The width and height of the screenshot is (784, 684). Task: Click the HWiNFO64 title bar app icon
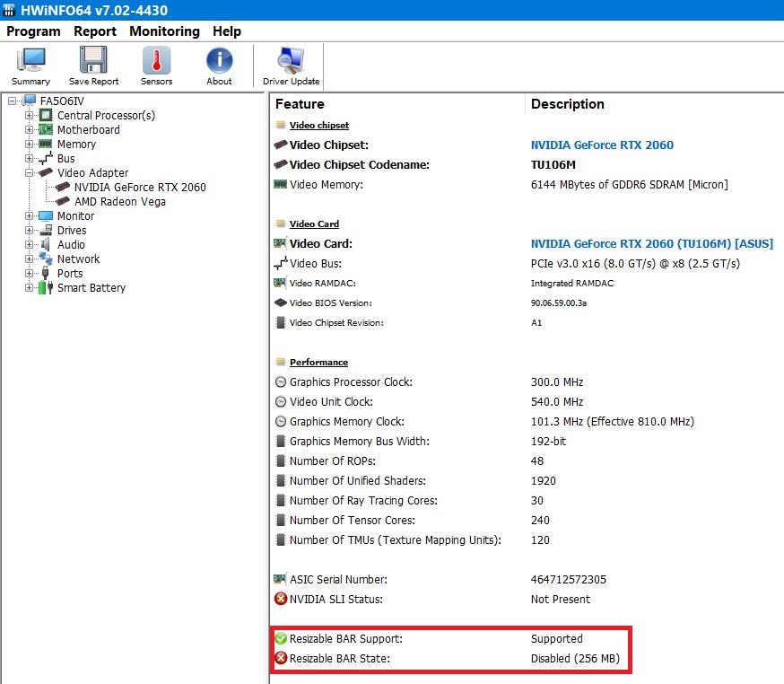pyautogui.click(x=9, y=10)
